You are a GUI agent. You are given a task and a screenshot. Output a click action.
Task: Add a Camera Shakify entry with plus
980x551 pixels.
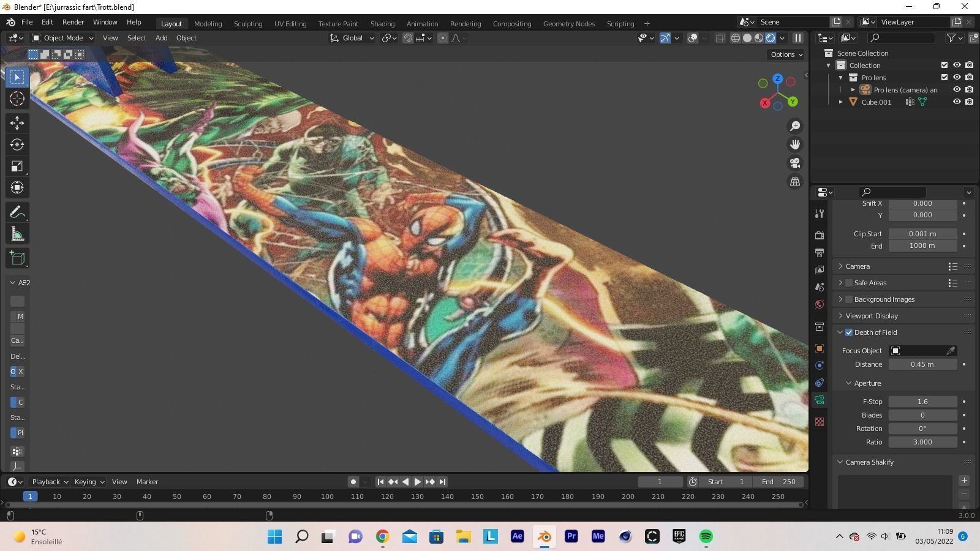(x=964, y=481)
